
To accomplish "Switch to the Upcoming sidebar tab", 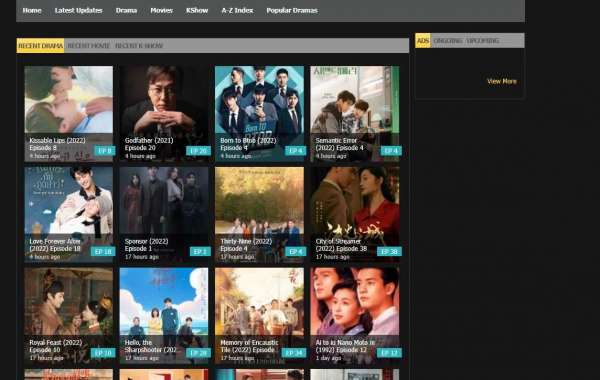I will coord(483,41).
